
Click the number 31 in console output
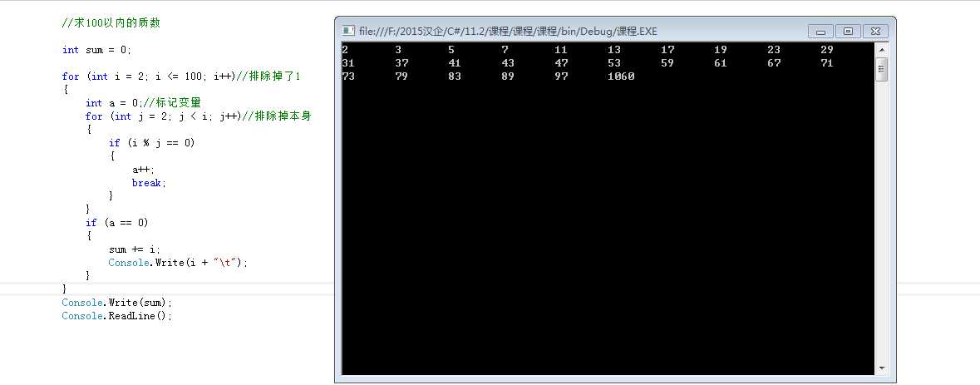348,63
